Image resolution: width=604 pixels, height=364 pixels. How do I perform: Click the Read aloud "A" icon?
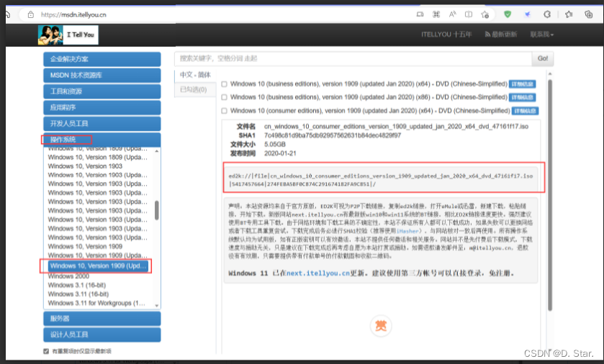click(452, 14)
